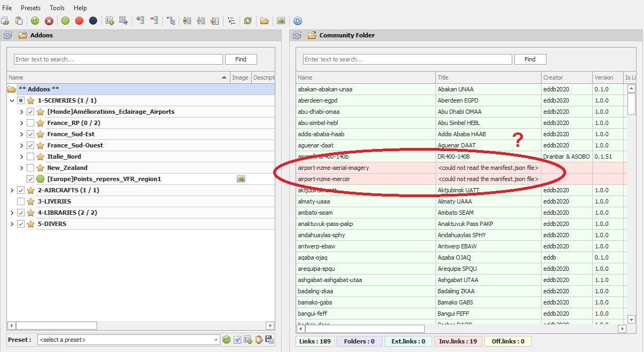
Task: Click the blue play button in toolbar
Action: pyautogui.click(x=298, y=21)
